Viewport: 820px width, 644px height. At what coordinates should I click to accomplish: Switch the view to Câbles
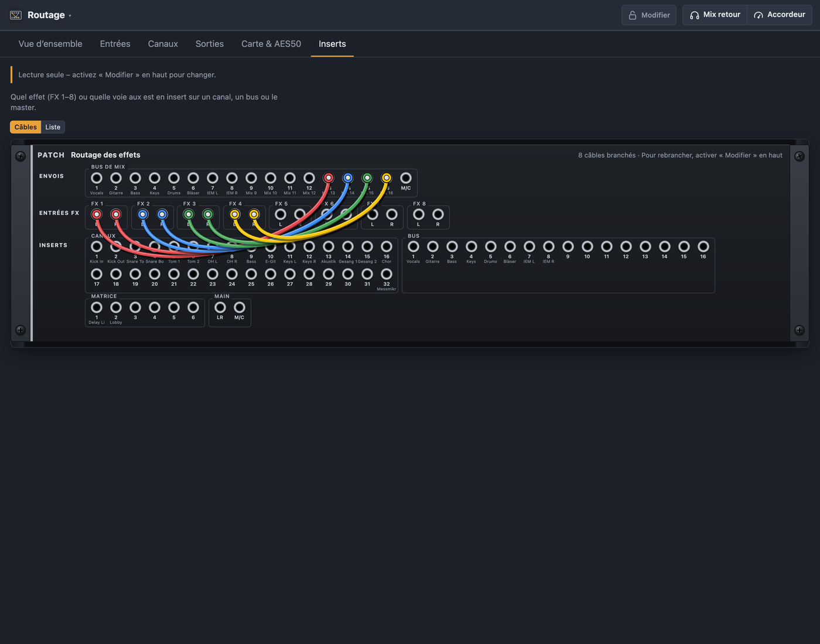pos(26,127)
